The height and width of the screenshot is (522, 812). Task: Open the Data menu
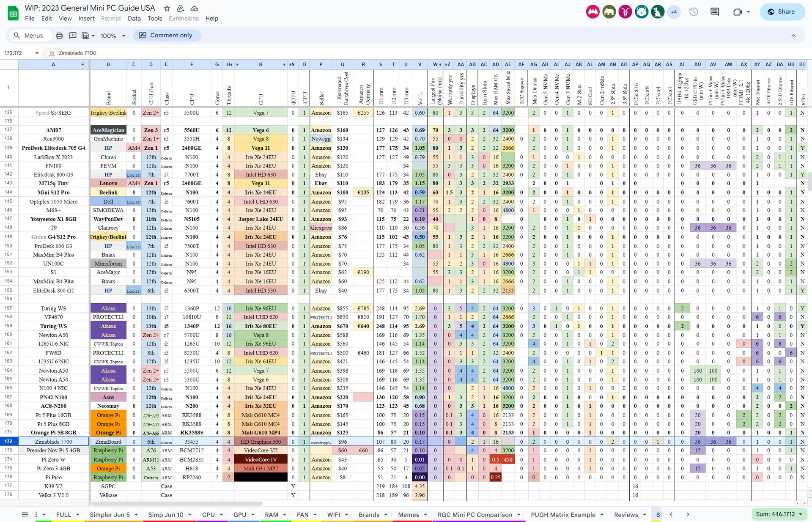coord(134,19)
